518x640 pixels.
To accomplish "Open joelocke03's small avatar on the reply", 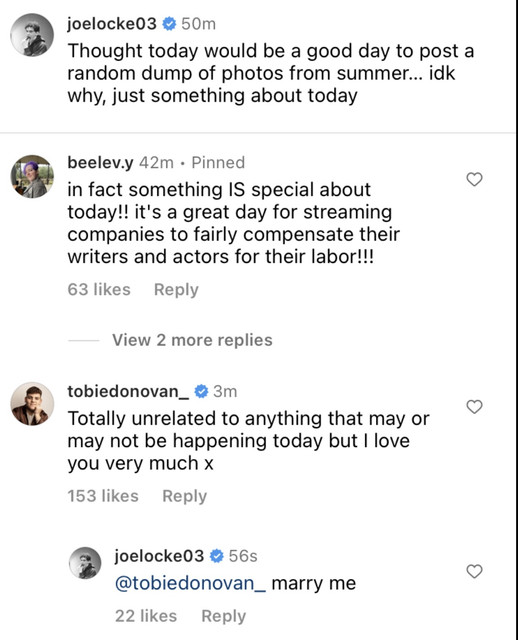I will (85, 563).
